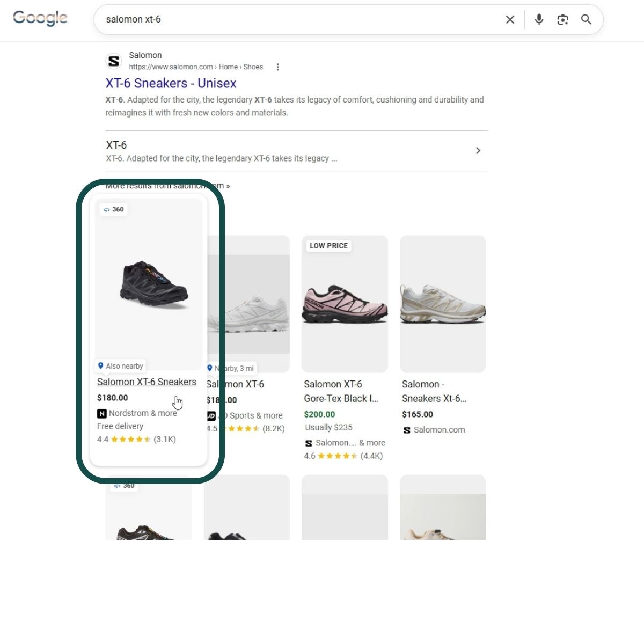Open Salomon - Sneakers Xt-6 product title
Screen dimensions: 644x644
click(434, 391)
